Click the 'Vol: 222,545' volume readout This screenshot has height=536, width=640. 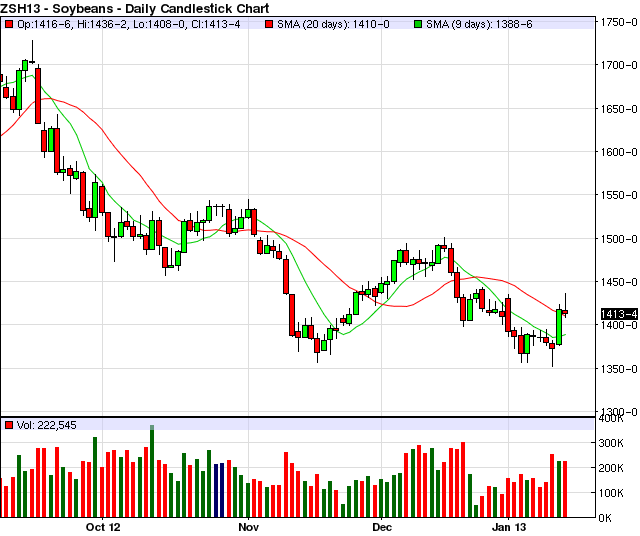[x=47, y=425]
